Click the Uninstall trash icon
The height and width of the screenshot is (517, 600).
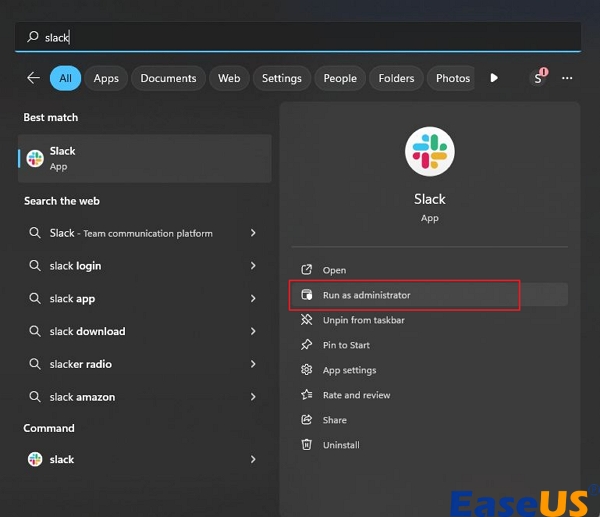[306, 445]
